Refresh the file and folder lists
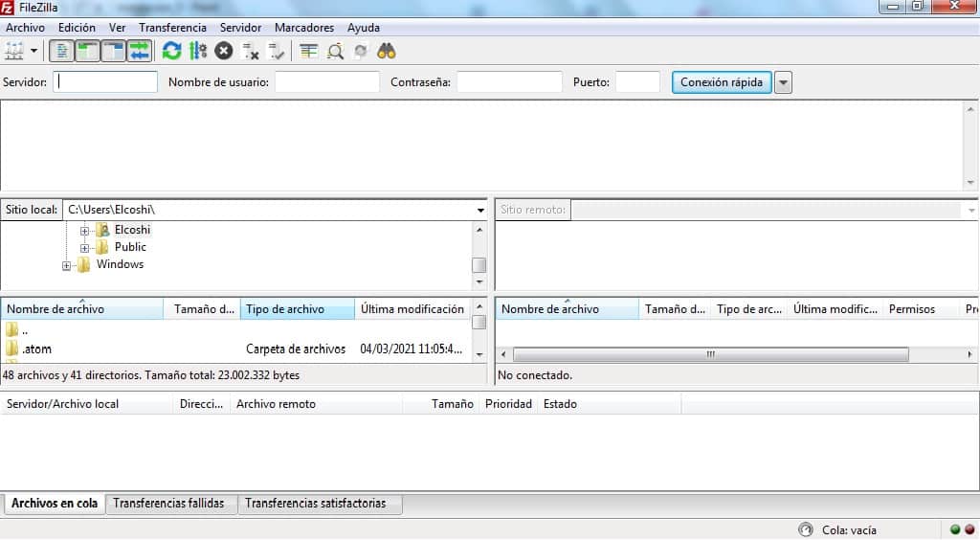Screen dimensions: 980x540 (x=172, y=51)
